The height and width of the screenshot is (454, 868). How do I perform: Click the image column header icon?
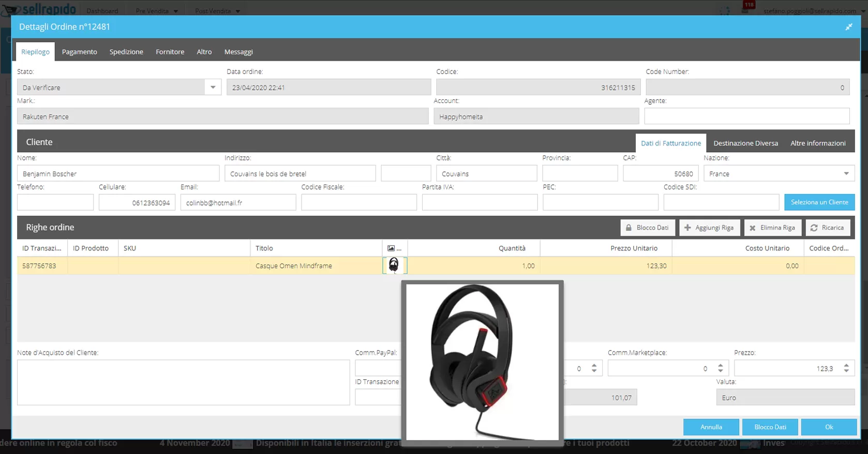(x=391, y=248)
